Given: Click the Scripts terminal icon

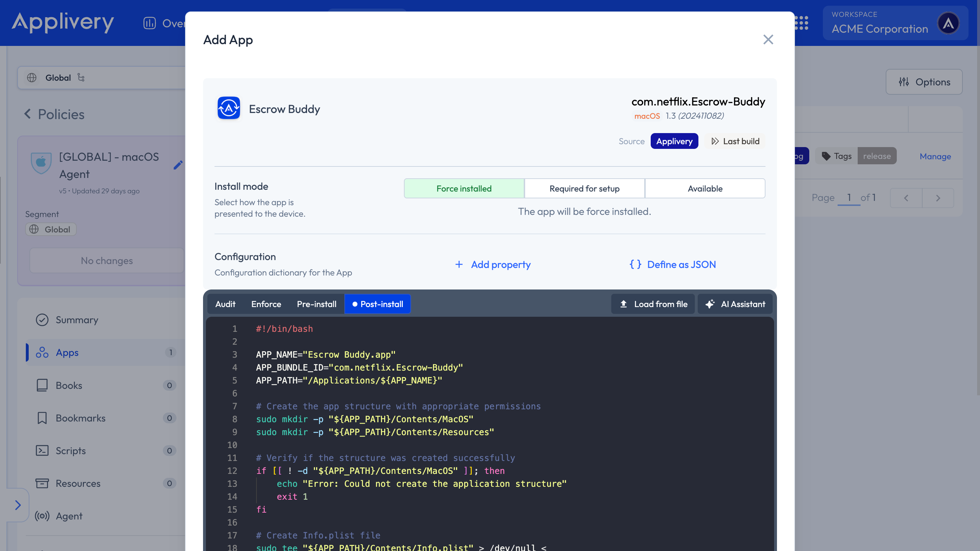Looking at the screenshot, I should pyautogui.click(x=42, y=451).
